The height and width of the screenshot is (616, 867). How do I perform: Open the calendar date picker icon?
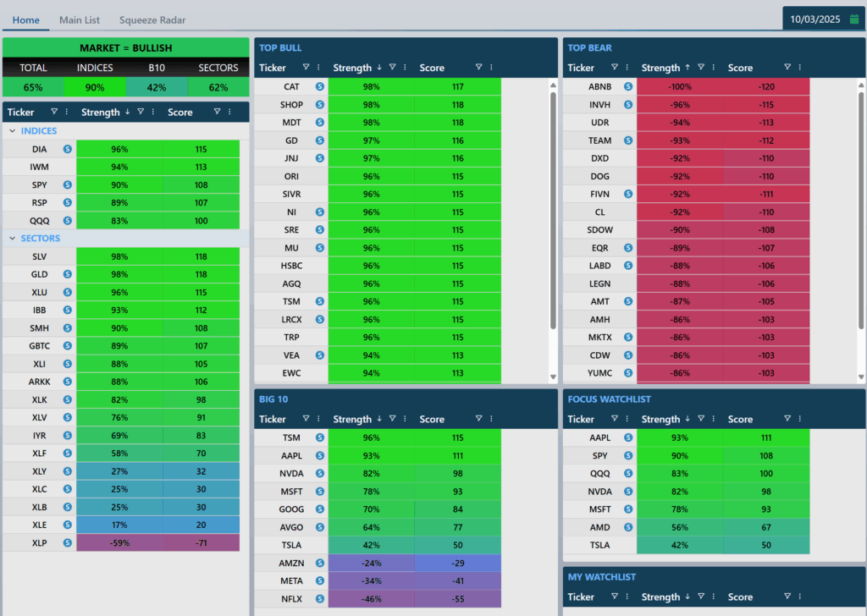[x=853, y=19]
